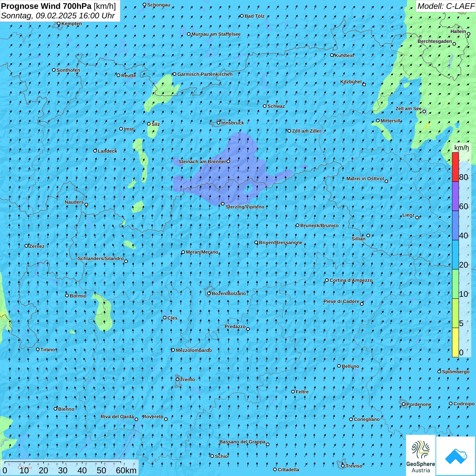Select the Landeck label
Screen dimensions: 476x476
coord(107,151)
